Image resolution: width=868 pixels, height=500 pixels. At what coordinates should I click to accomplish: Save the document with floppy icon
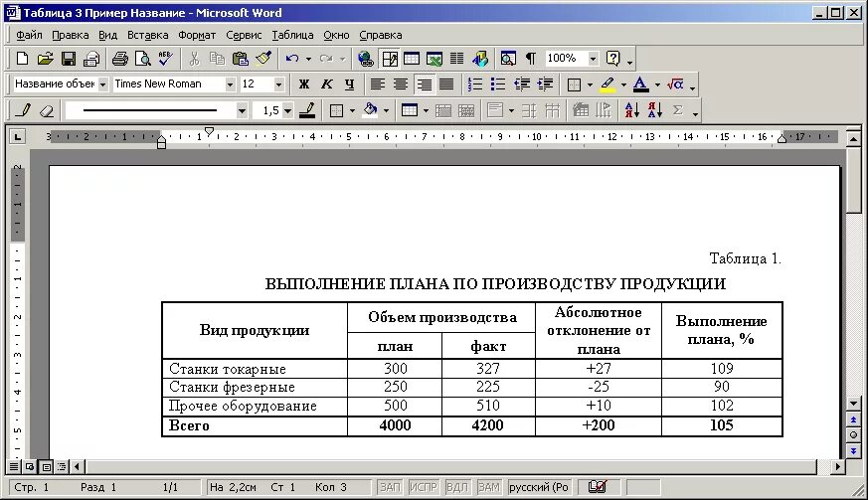coord(68,58)
